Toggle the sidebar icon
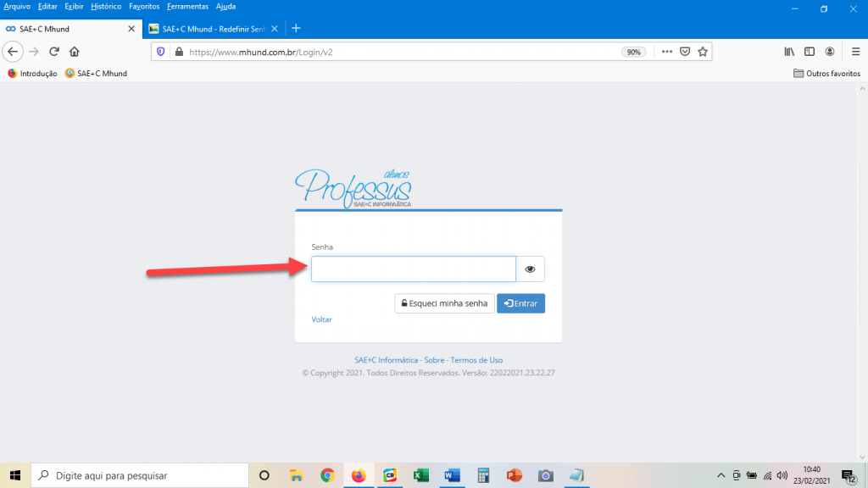This screenshot has width=868, height=488. tap(810, 52)
